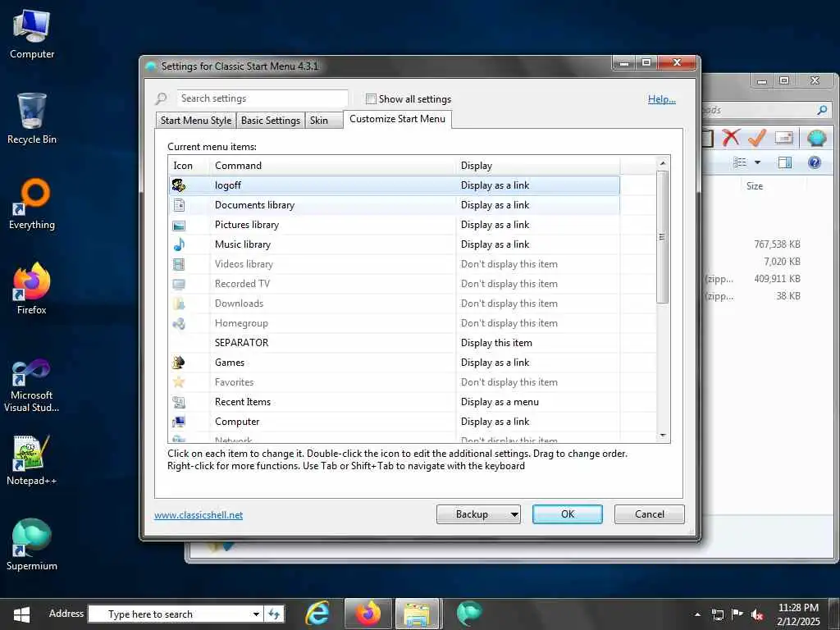The height and width of the screenshot is (630, 840).
Task: Click Search settings input field
Action: point(262,98)
